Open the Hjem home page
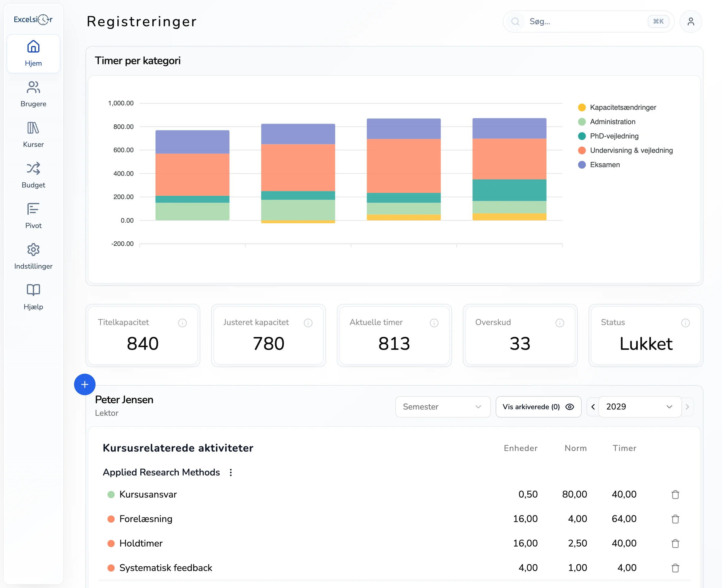The image size is (722, 588). (x=33, y=53)
